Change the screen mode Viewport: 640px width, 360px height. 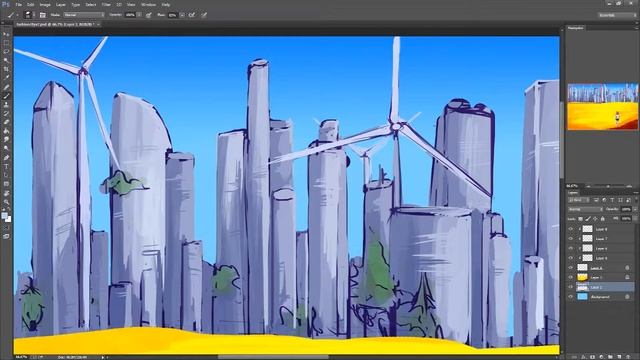[x=6, y=236]
